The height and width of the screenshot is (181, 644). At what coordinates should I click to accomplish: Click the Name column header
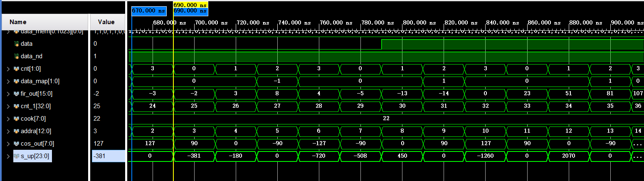pos(18,22)
